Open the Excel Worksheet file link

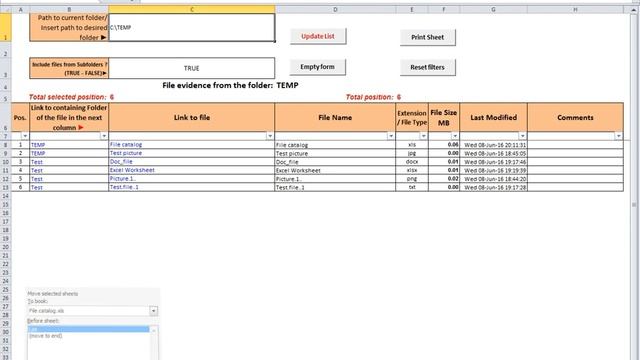coord(132,170)
